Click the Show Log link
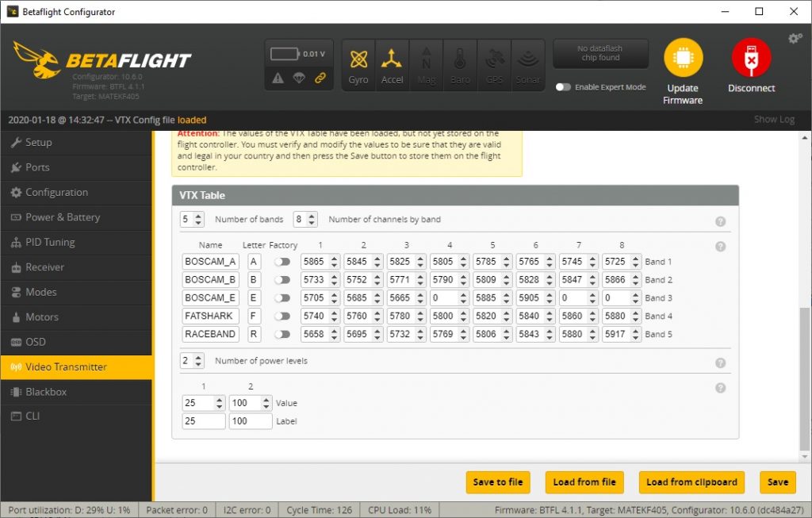This screenshot has width=812, height=518. click(774, 119)
